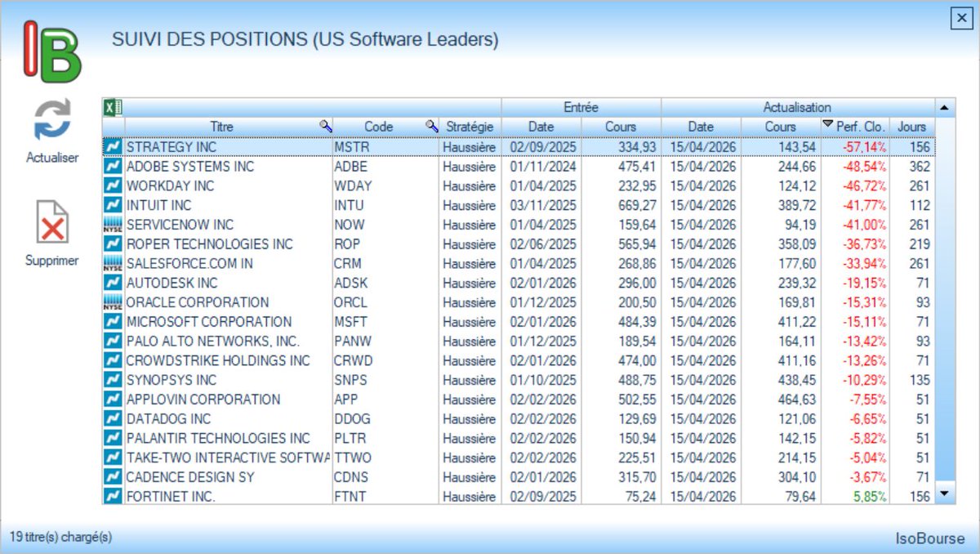Click the FTNT code cell
This screenshot has height=554, width=980.
[385, 496]
